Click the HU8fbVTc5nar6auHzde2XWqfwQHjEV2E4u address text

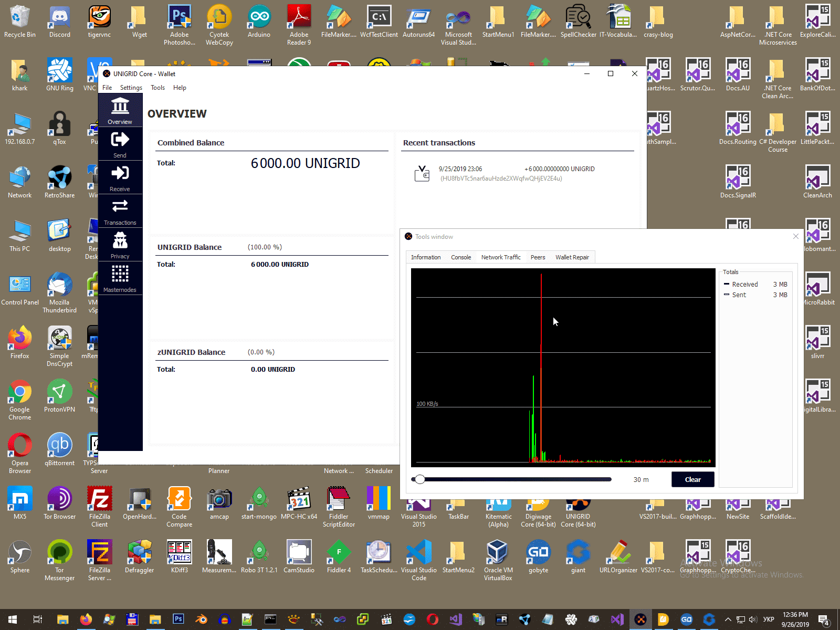click(x=501, y=178)
